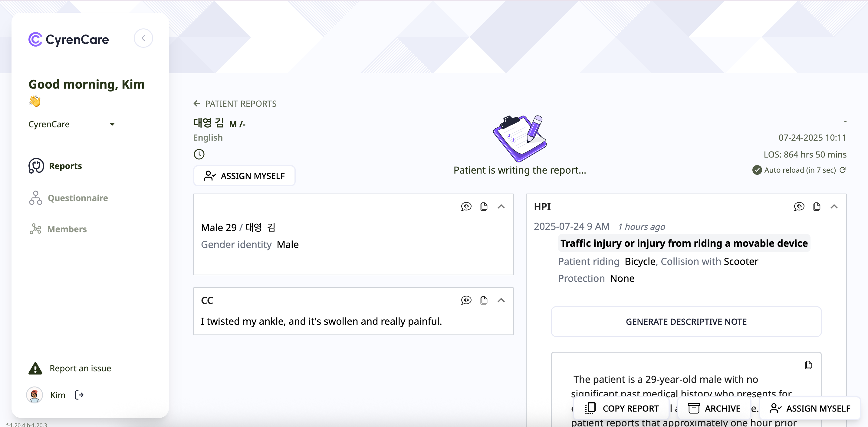Collapse the left sidebar with the arrow button
Image resolution: width=868 pixels, height=427 pixels.
(x=143, y=38)
